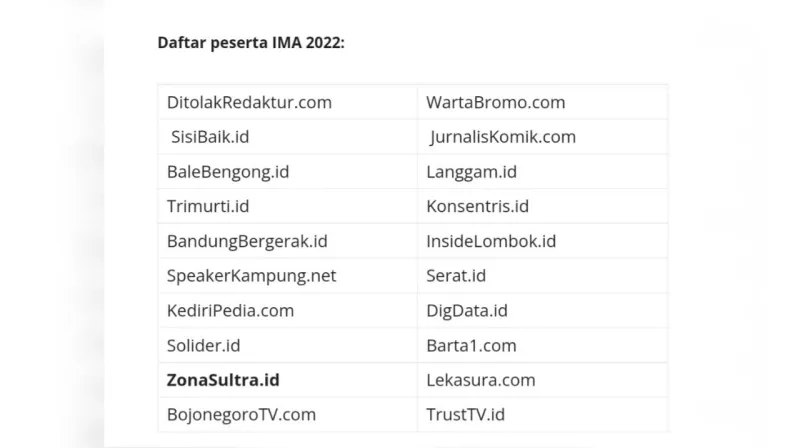Click WartaBromo.com in the participant list

495,102
